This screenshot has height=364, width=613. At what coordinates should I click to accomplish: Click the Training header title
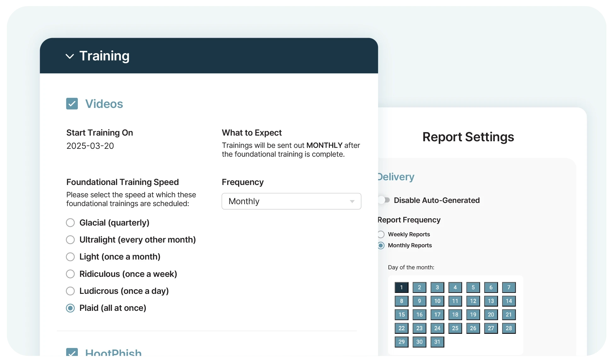pyautogui.click(x=104, y=56)
